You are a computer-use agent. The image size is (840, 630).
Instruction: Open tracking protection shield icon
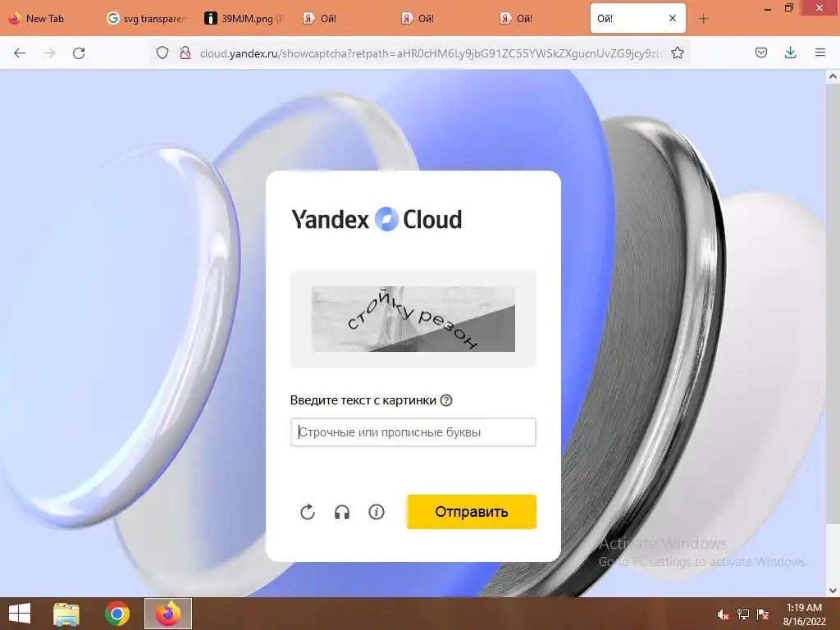tap(162, 53)
